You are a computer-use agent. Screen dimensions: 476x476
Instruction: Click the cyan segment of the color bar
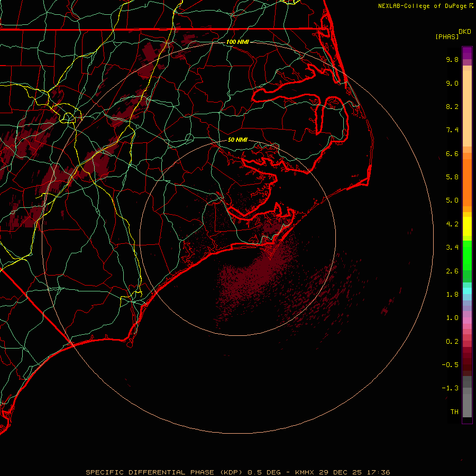click(467, 290)
